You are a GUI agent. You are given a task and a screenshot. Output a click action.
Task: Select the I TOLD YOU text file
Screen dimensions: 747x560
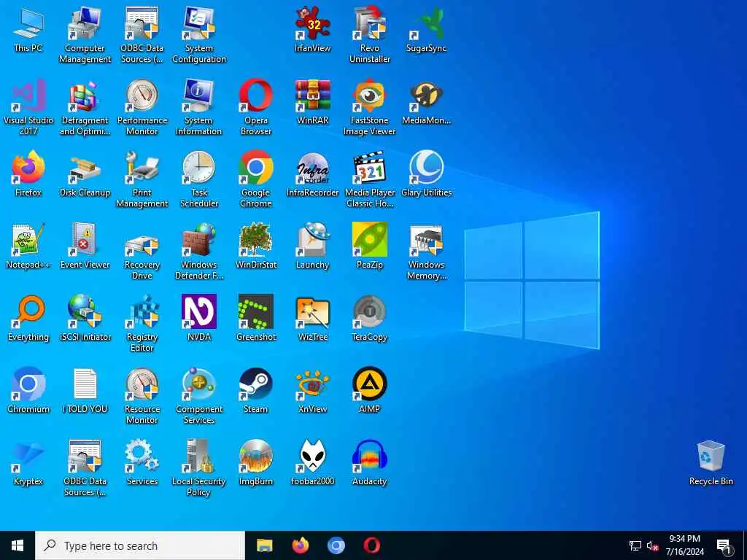pyautogui.click(x=85, y=390)
